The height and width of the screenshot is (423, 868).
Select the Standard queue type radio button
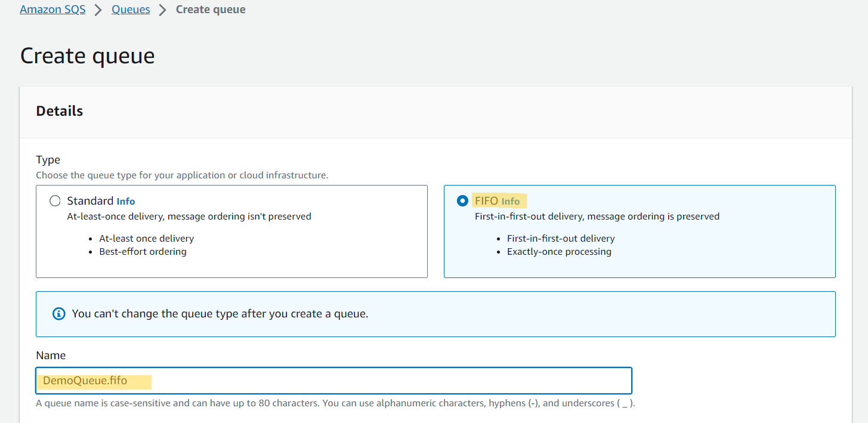click(55, 201)
